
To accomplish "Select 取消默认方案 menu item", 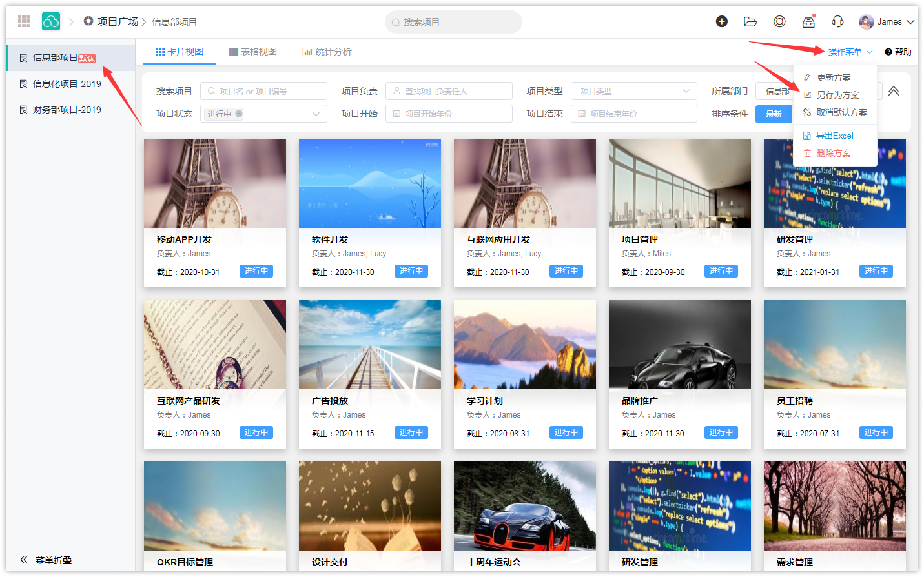I will 835,112.
